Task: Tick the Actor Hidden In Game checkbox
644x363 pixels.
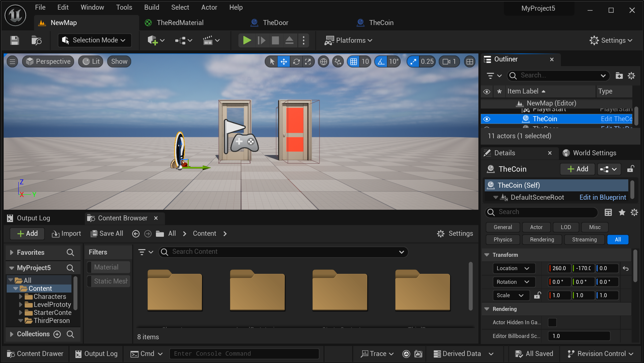Action: tap(553, 322)
